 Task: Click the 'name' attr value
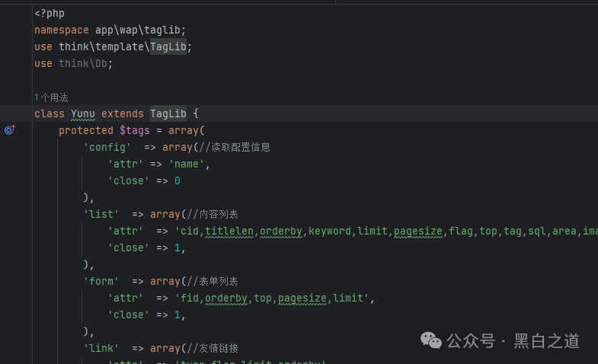pyautogui.click(x=187, y=164)
